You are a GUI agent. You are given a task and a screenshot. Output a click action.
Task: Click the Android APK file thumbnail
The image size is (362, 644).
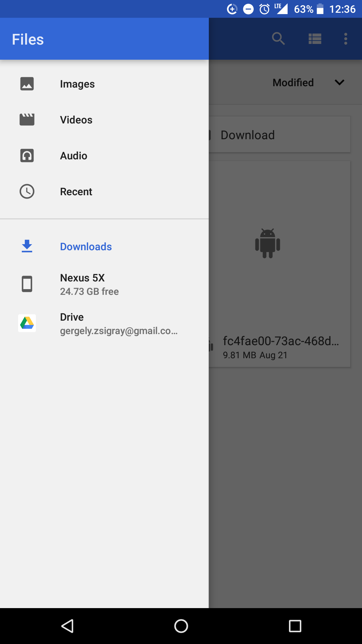tap(267, 244)
